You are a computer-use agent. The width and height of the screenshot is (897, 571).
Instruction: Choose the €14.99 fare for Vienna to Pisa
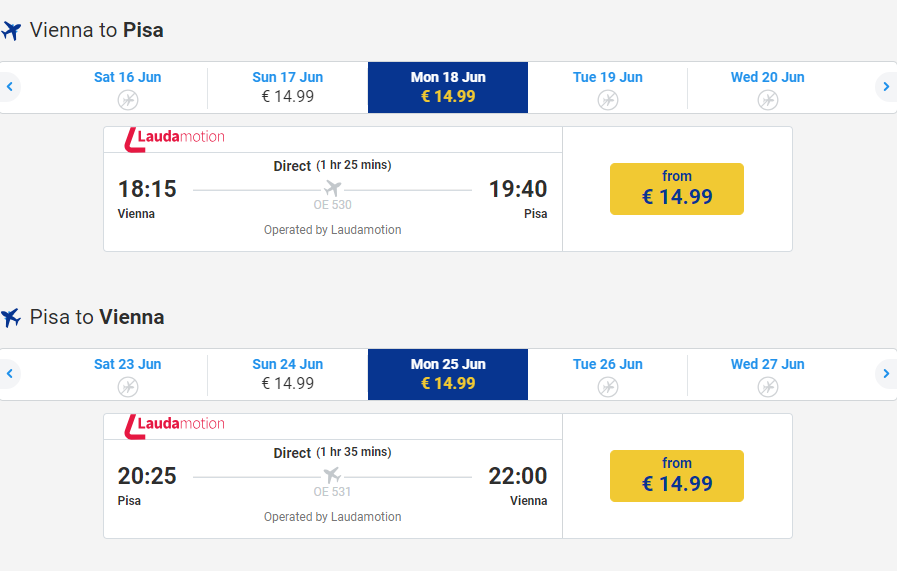coord(677,189)
